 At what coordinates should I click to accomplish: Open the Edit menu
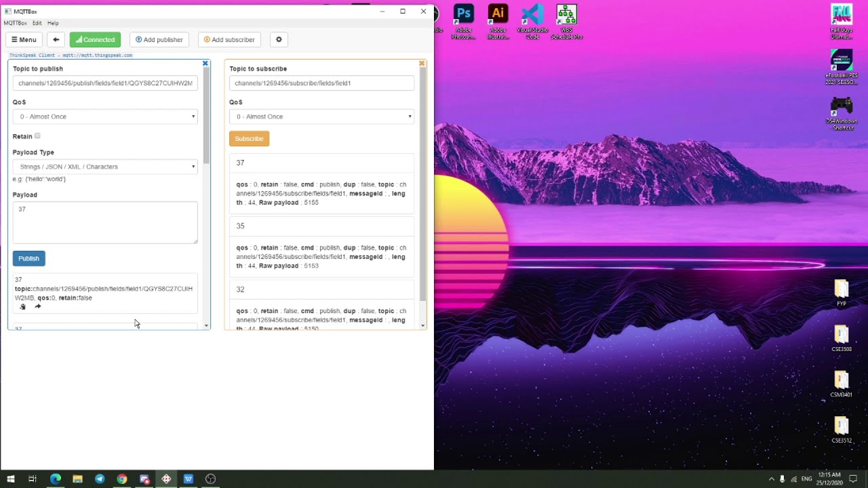click(x=37, y=23)
